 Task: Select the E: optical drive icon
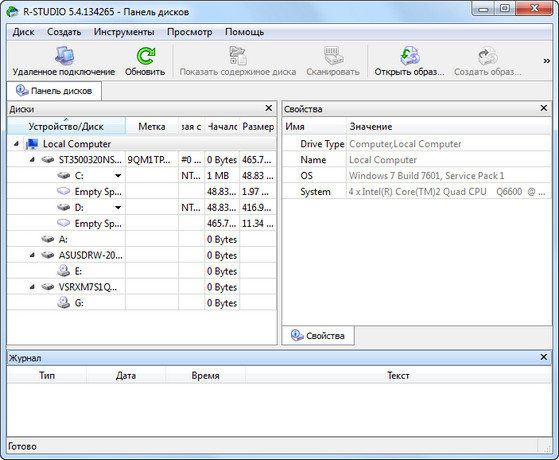pyautogui.click(x=63, y=271)
